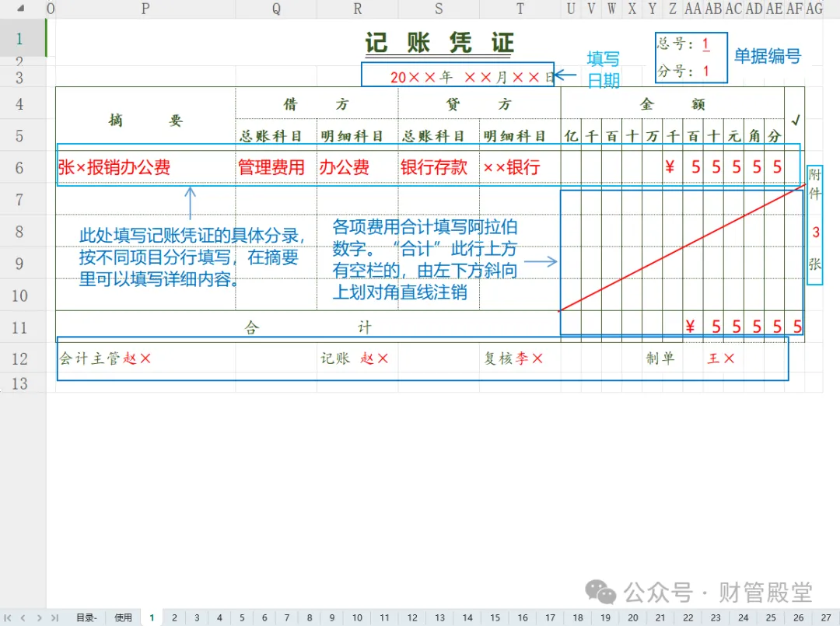Go to sheet tab 26
The width and height of the screenshot is (840, 626).
(798, 617)
